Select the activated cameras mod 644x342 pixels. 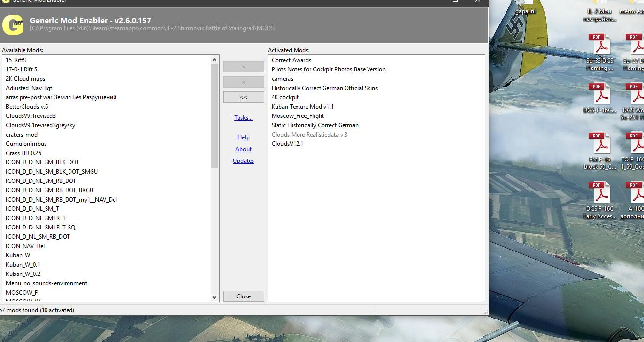[x=282, y=79]
